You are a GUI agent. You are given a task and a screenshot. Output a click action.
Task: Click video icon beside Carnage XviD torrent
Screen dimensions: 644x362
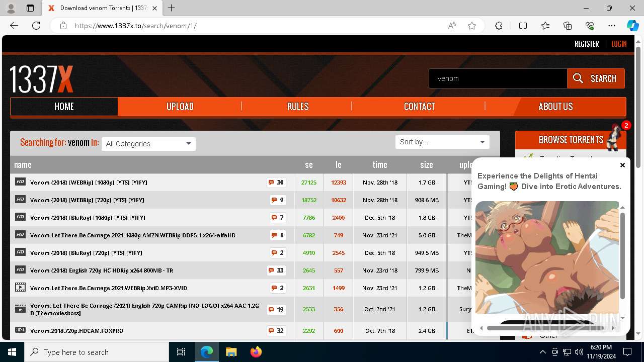point(20,288)
